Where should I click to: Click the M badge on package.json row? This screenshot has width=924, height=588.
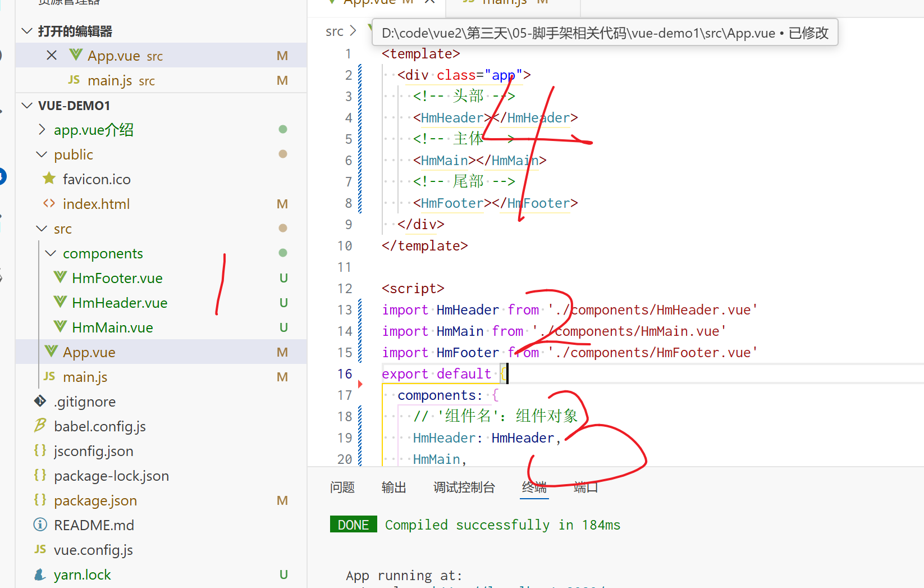tap(282, 500)
